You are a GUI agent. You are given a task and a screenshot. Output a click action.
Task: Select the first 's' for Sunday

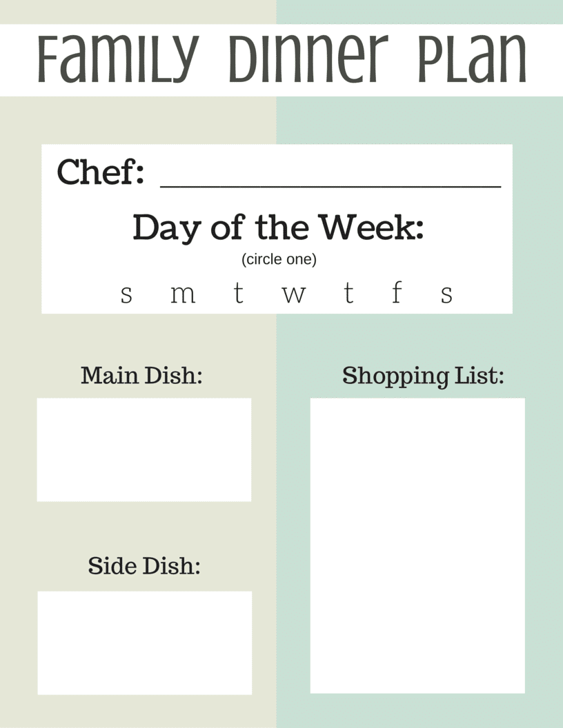click(126, 294)
